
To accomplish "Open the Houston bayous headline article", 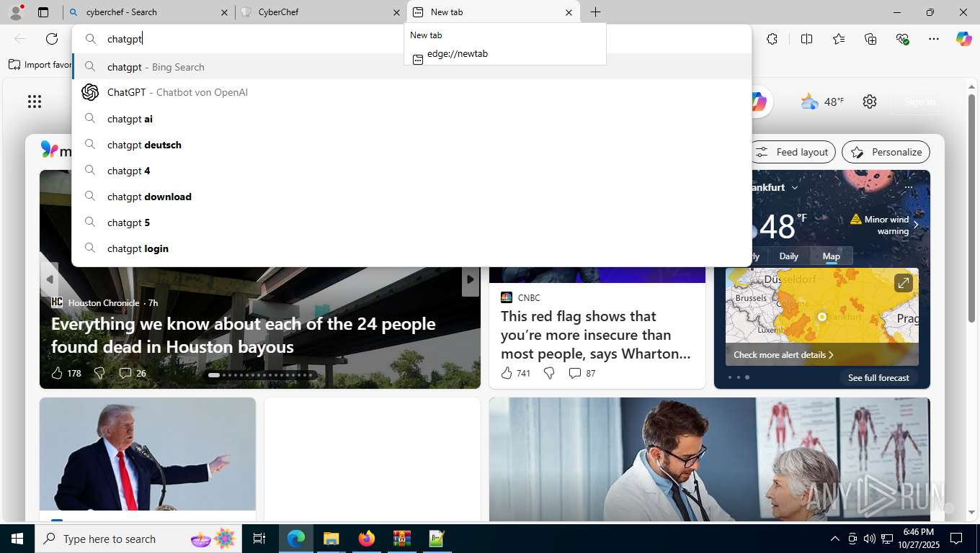I will coord(244,335).
